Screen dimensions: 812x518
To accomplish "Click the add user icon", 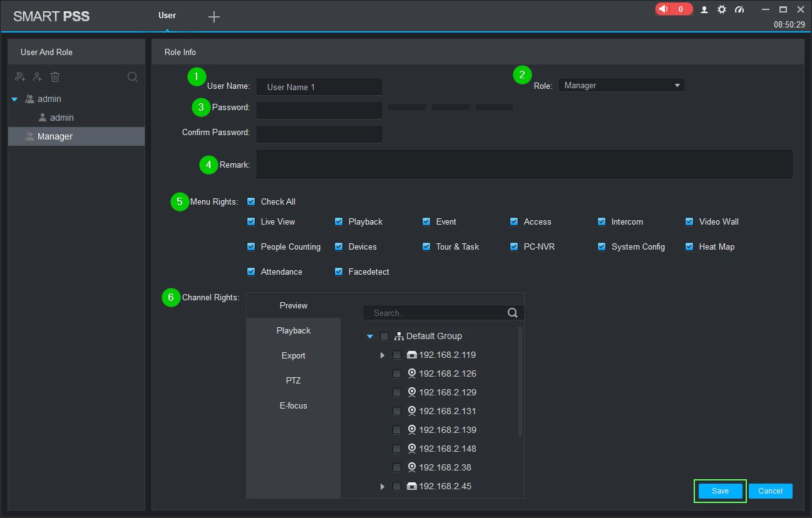I will (38, 77).
